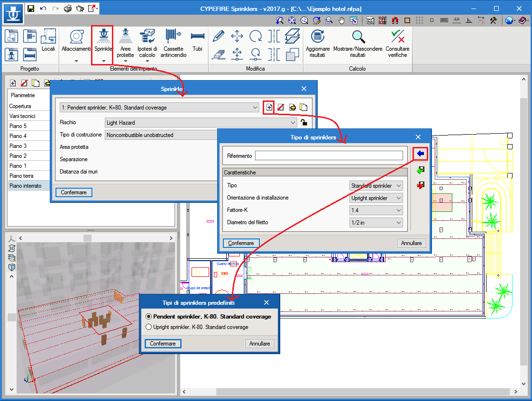The height and width of the screenshot is (401, 532).
Task: Open the Locali rooms tool
Action: (48, 40)
